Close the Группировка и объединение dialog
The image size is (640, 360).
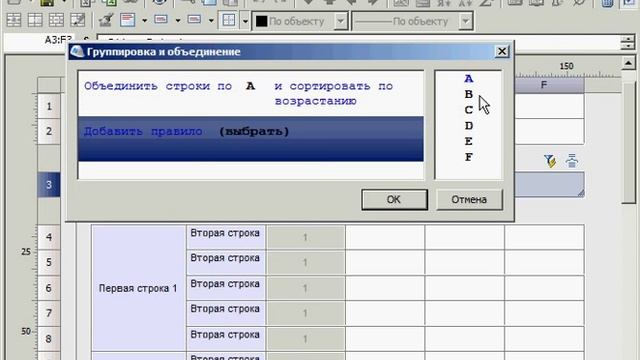502,51
